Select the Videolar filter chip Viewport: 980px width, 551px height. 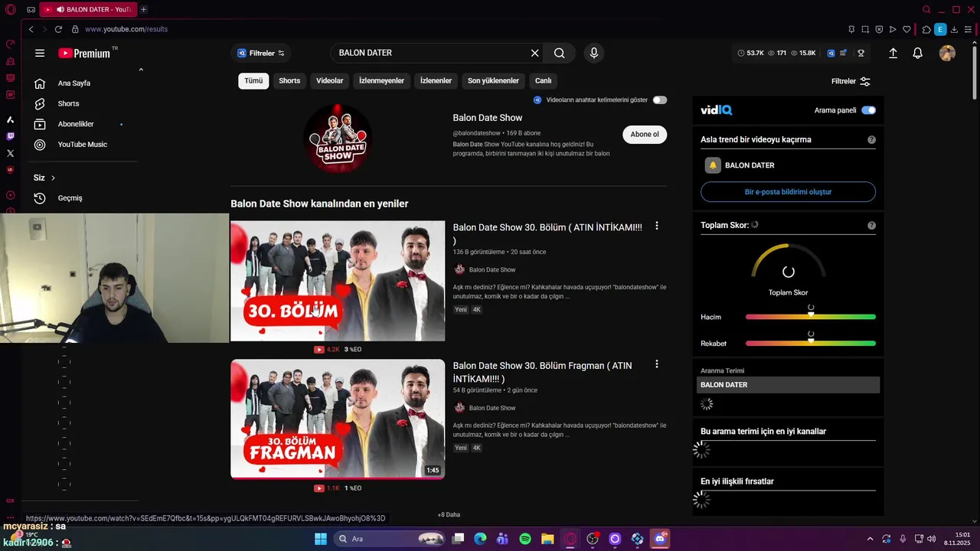pos(330,80)
